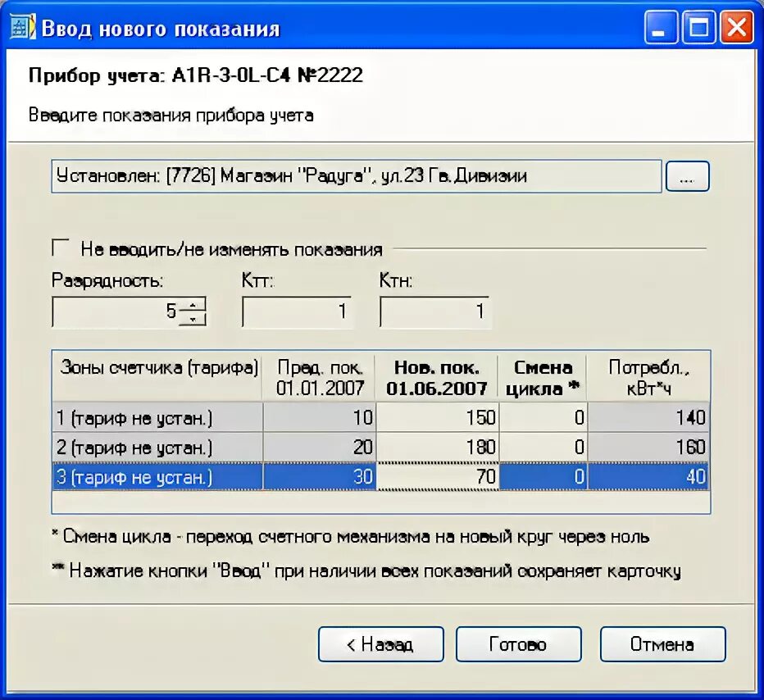Viewport: 764px width, 700px height.
Task: Click the Пред. пок. 01.01.2007 column header
Action: click(319, 378)
